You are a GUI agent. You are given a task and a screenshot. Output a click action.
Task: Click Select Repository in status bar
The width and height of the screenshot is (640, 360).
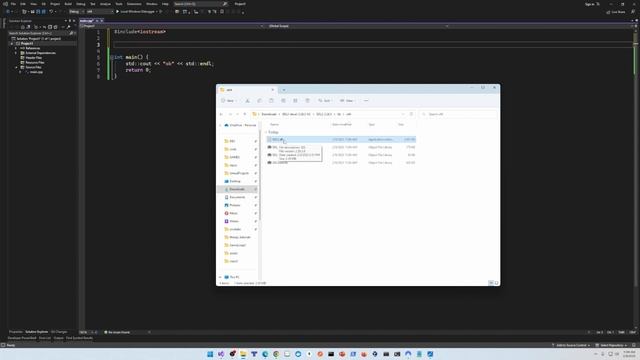coord(611,345)
